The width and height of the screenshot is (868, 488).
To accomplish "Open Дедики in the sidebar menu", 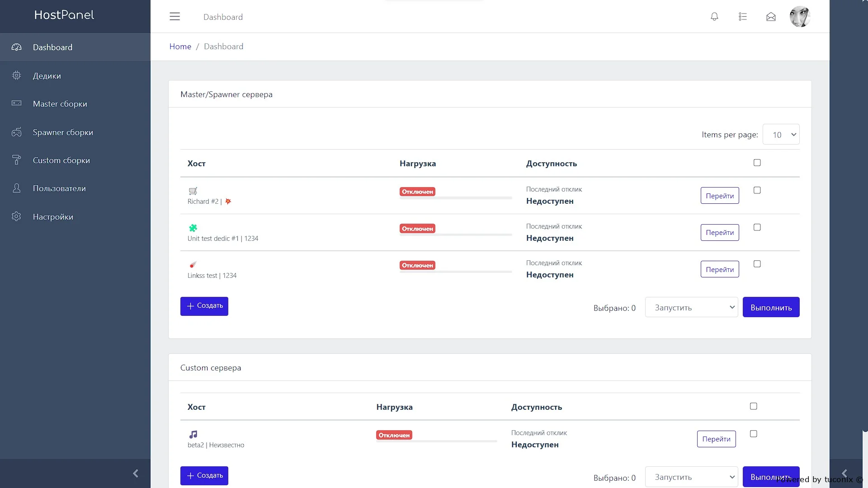I will point(47,76).
